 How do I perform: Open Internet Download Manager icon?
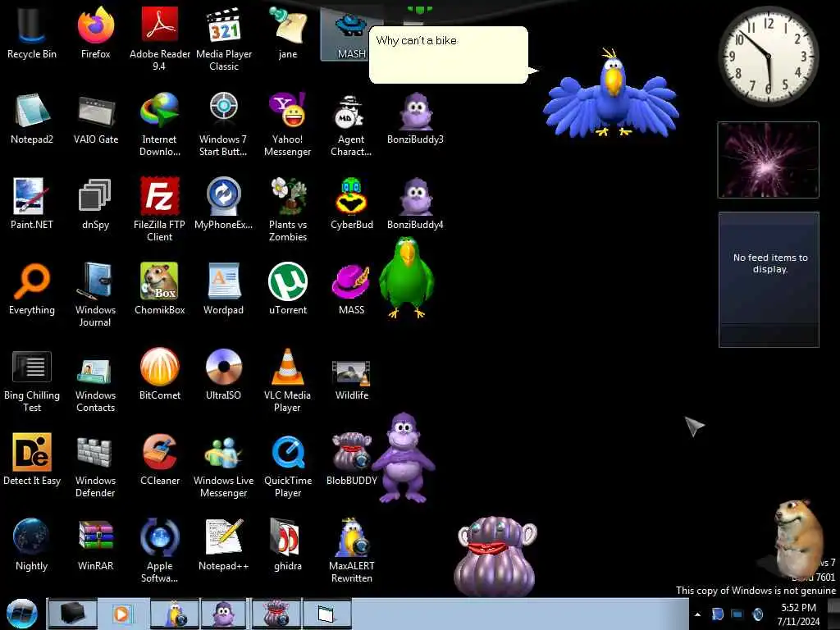(159, 125)
